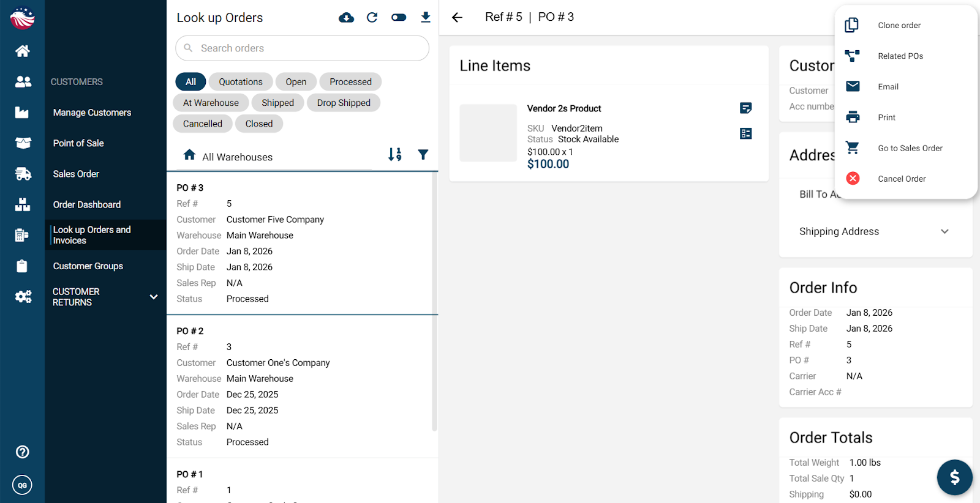
Task: Refresh the orders list
Action: coord(372,17)
